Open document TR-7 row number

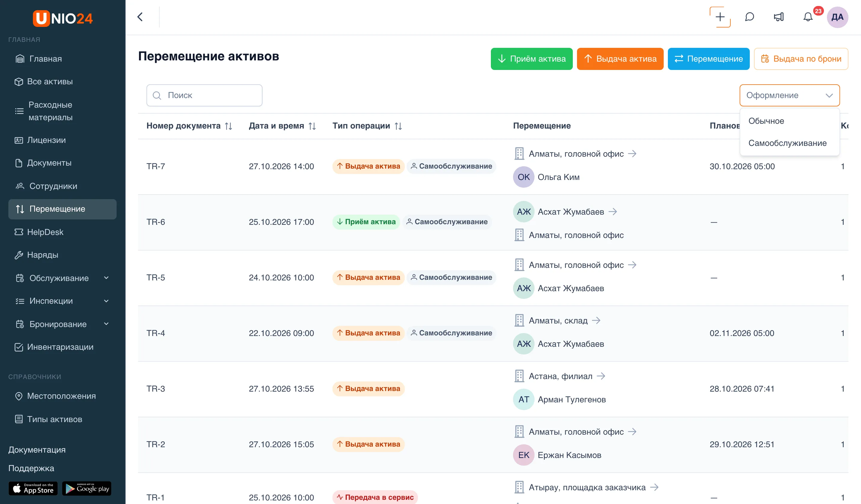click(156, 167)
